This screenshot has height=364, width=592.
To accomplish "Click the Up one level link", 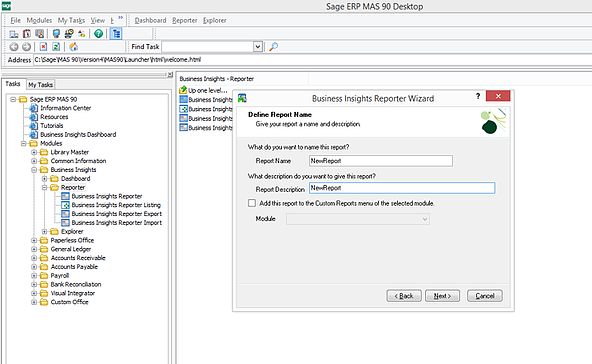I will [208, 90].
